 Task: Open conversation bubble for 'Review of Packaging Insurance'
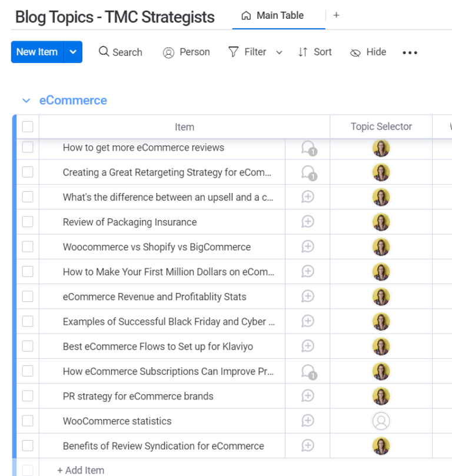click(307, 222)
